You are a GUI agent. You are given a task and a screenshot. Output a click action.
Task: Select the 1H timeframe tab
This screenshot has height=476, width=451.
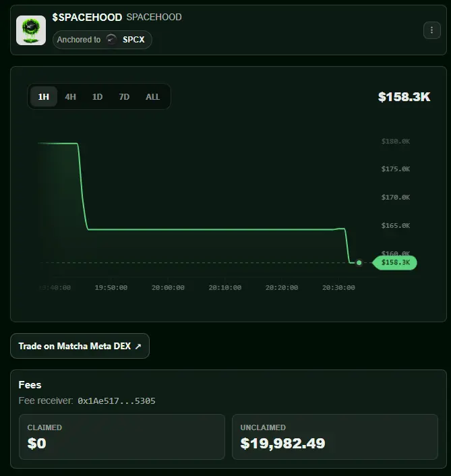tap(44, 96)
